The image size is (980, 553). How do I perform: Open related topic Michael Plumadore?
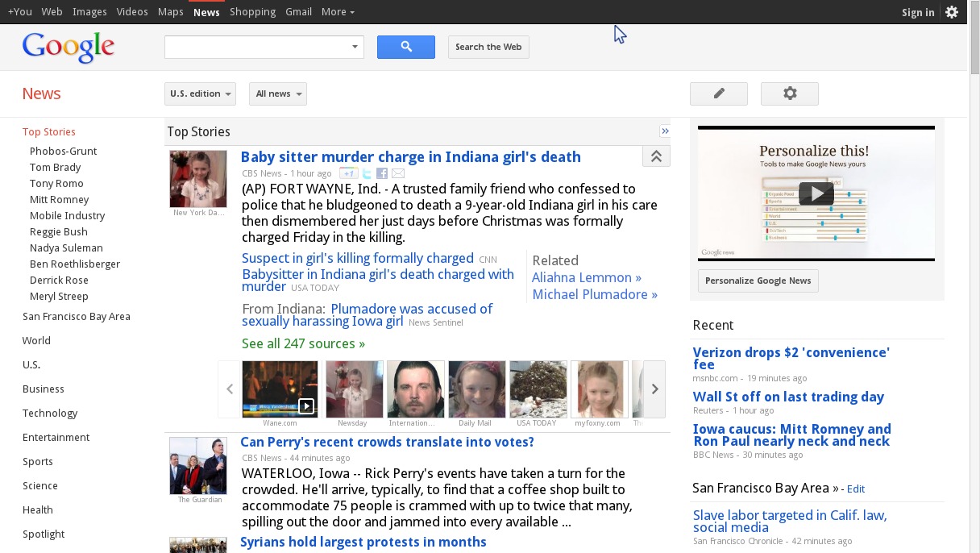(x=595, y=294)
